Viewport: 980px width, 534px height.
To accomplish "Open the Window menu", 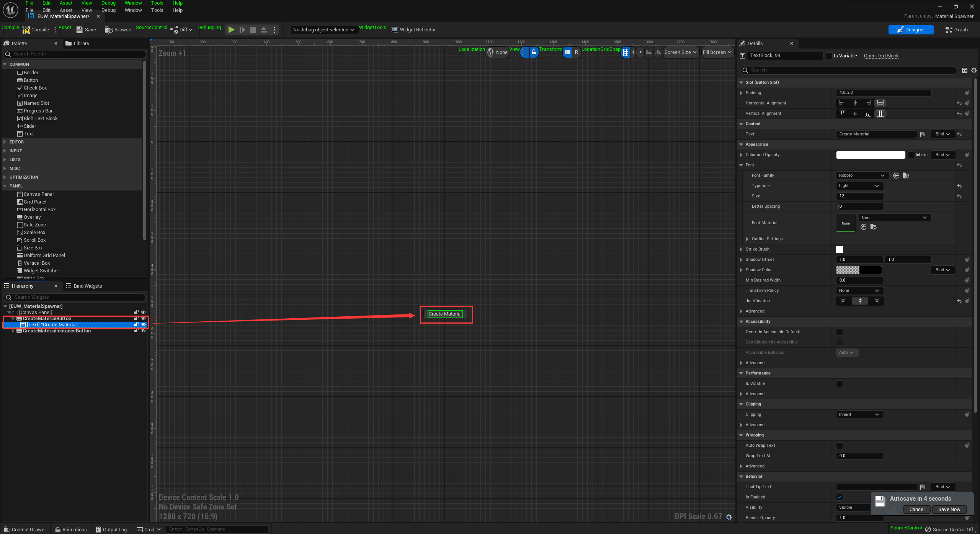I will [133, 10].
